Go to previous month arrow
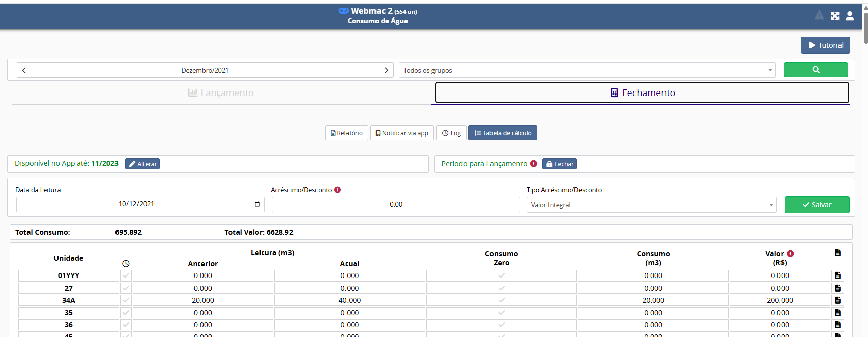868x337 pixels. pos(24,70)
